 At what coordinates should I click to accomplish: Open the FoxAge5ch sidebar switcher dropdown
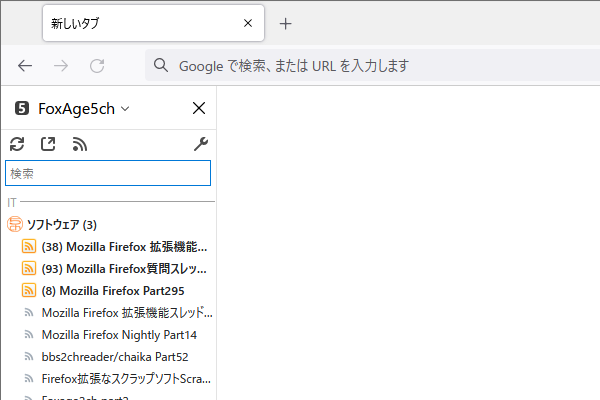tap(125, 109)
